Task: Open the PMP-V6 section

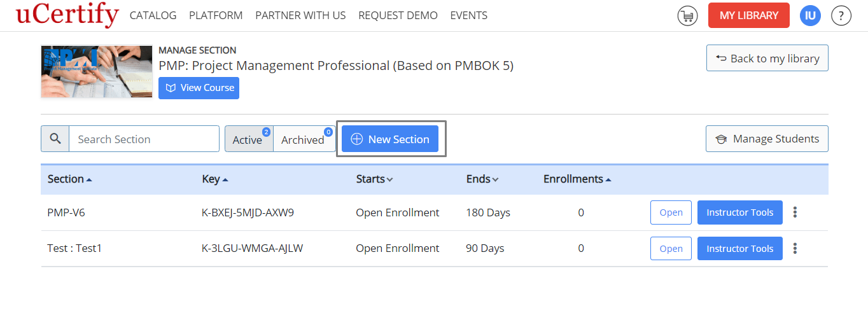Action: click(x=671, y=212)
